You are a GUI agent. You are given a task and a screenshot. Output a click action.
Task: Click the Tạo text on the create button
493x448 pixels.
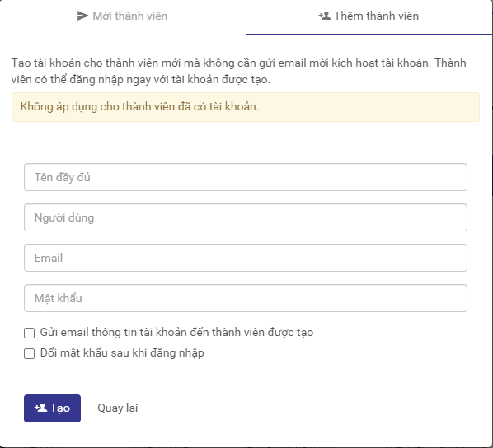[x=60, y=408]
